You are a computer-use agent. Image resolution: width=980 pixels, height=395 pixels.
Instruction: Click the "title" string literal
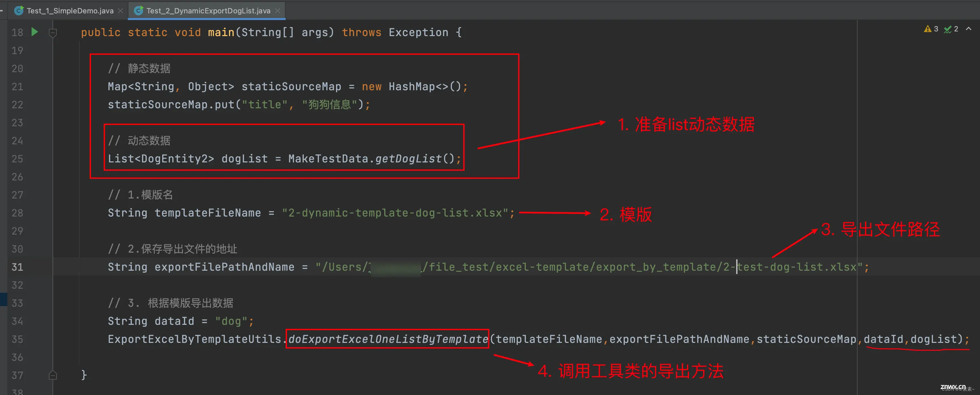point(265,104)
